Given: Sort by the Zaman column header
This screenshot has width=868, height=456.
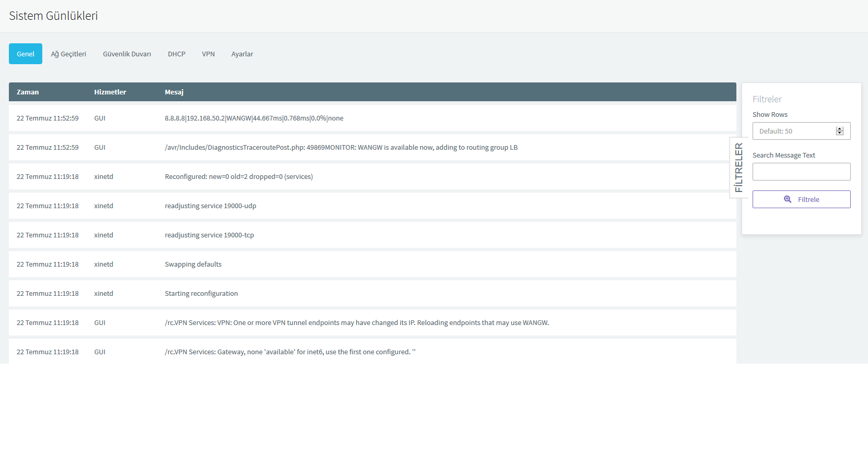Looking at the screenshot, I should pos(28,92).
